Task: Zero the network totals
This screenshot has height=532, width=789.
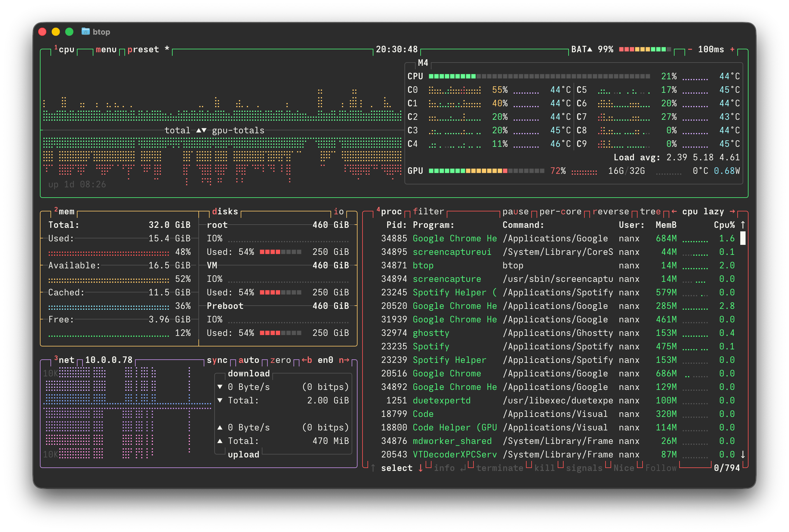Action: 281,360
